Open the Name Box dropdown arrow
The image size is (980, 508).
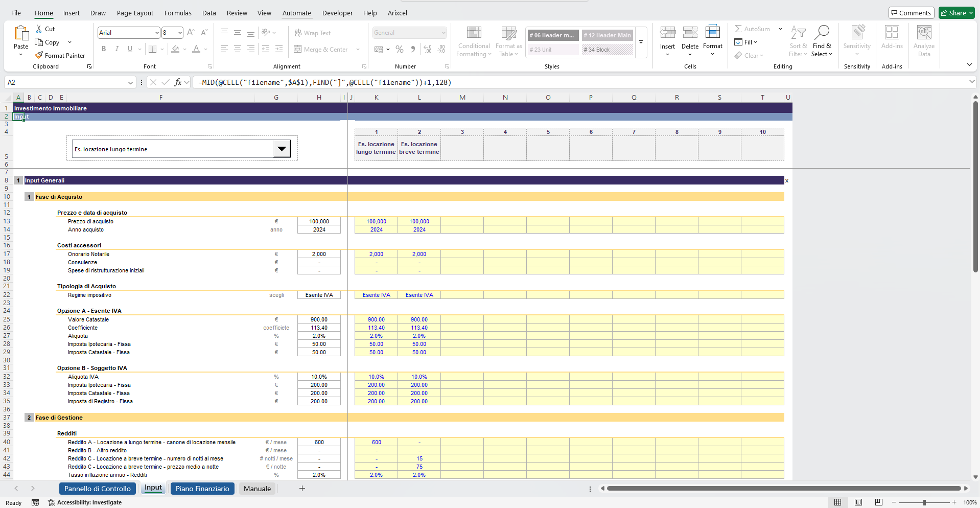point(130,82)
